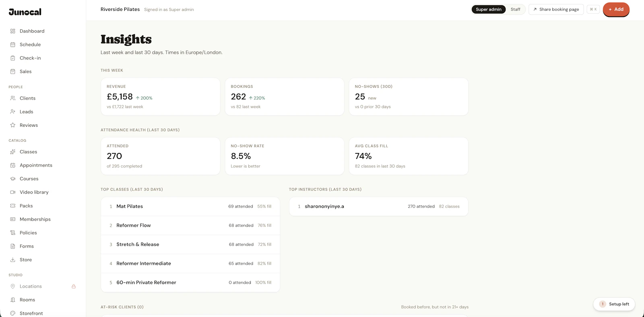Click 'vs £1,722 last week' text
Screen dimensions: 644x317
[x=125, y=107]
